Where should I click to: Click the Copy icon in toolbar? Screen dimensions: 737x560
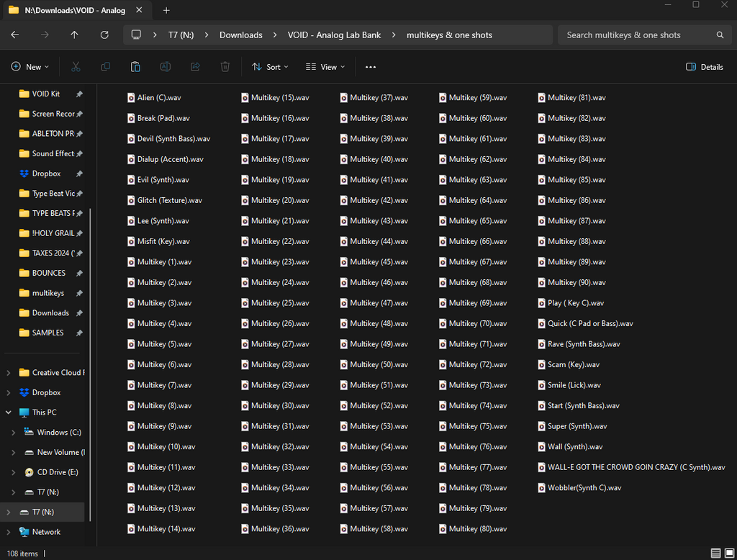106,67
